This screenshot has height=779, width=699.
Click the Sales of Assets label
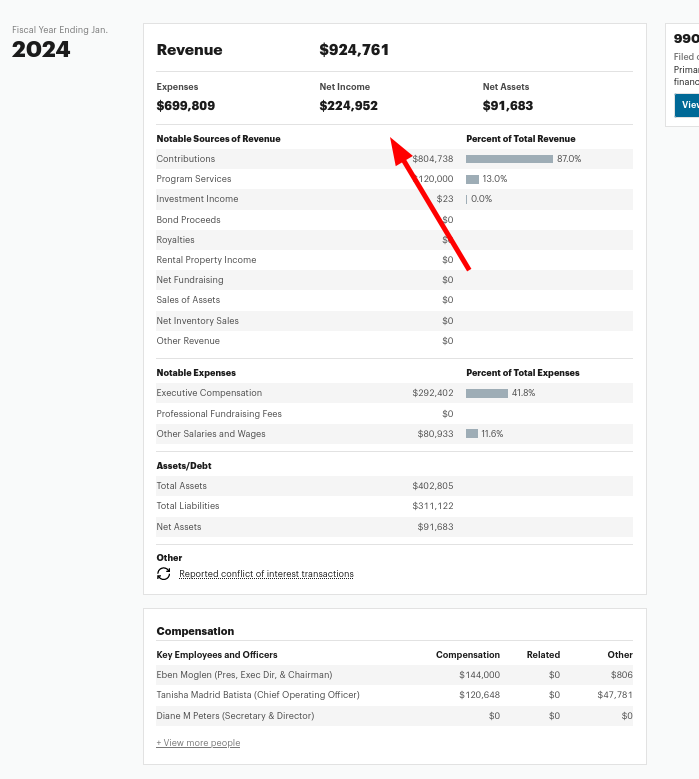coord(188,300)
